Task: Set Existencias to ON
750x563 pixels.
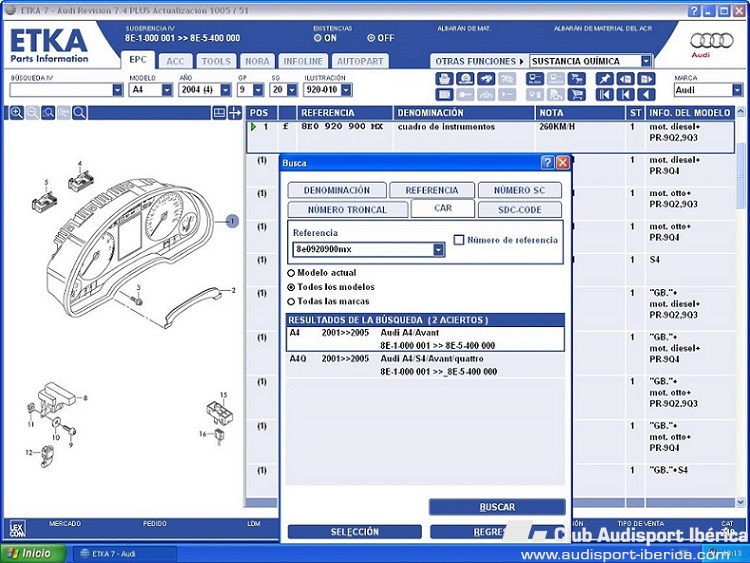Action: pos(318,38)
